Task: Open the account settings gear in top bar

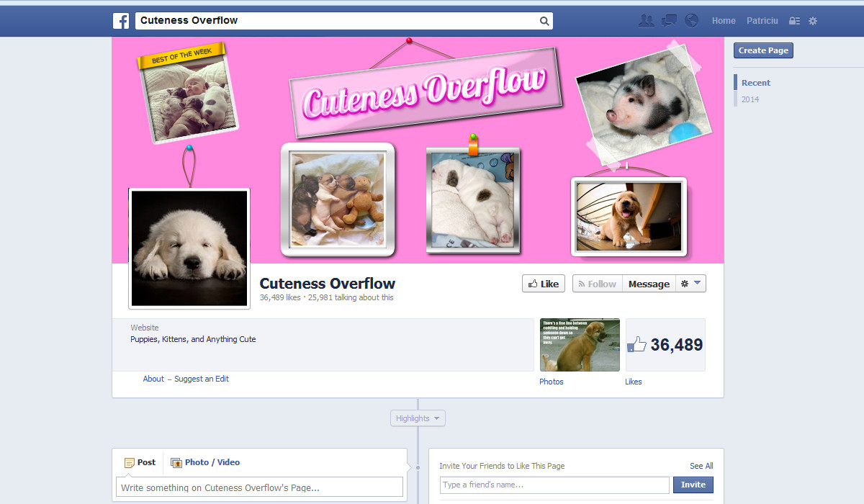Action: (813, 21)
